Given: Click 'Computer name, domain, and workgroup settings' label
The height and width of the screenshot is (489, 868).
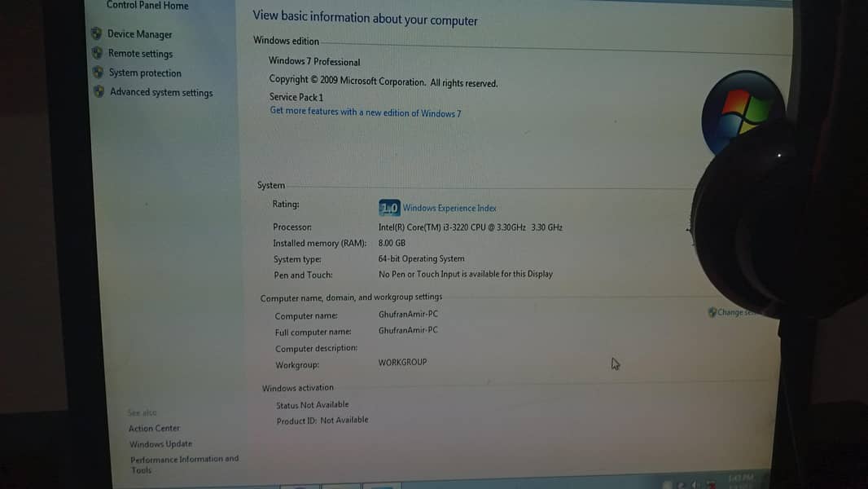Looking at the screenshot, I should 351,297.
